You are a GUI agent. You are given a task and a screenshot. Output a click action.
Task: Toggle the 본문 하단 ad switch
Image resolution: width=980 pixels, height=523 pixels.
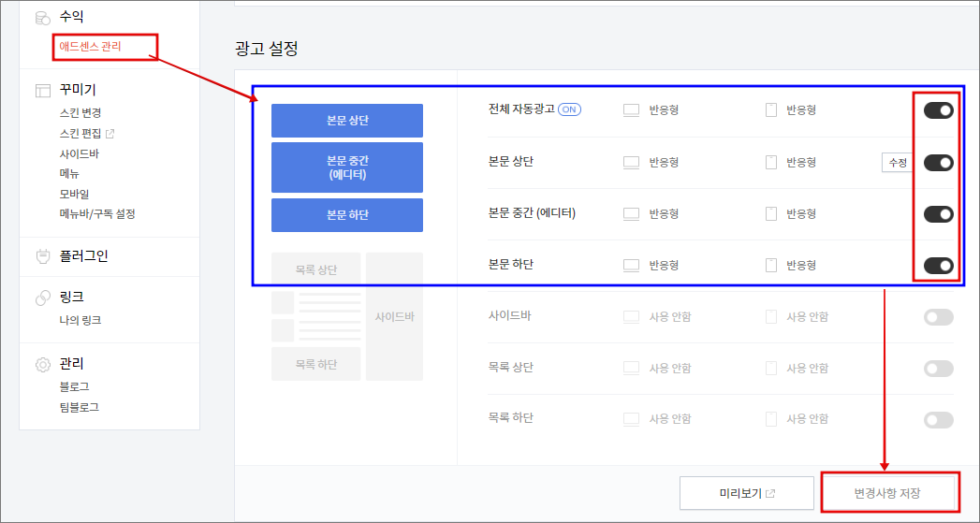click(x=939, y=266)
